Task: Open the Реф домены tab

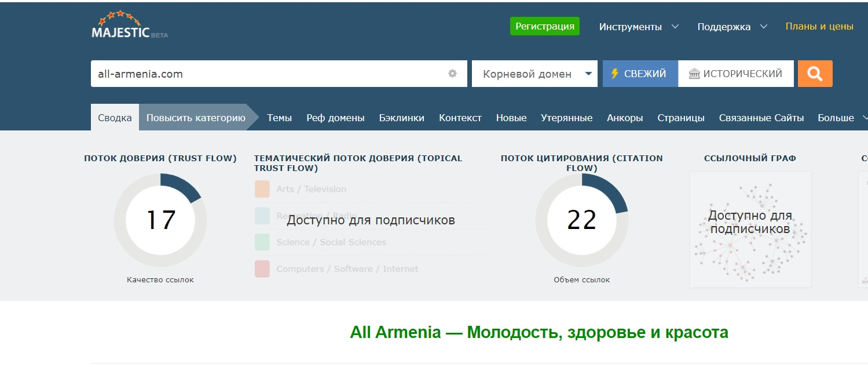Action: (336, 118)
